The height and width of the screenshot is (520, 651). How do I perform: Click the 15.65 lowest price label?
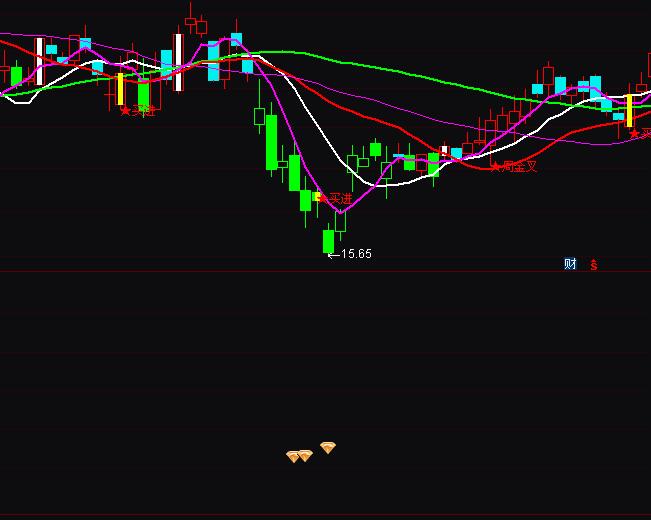(x=350, y=254)
